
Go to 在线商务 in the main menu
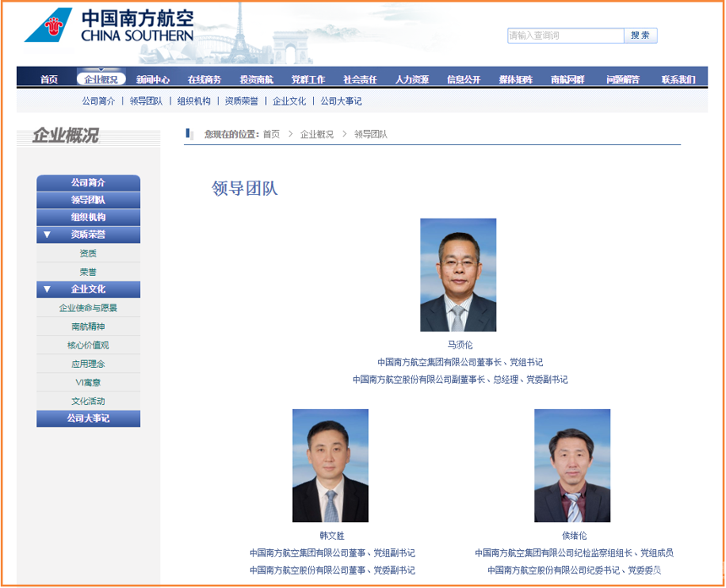coord(204,79)
